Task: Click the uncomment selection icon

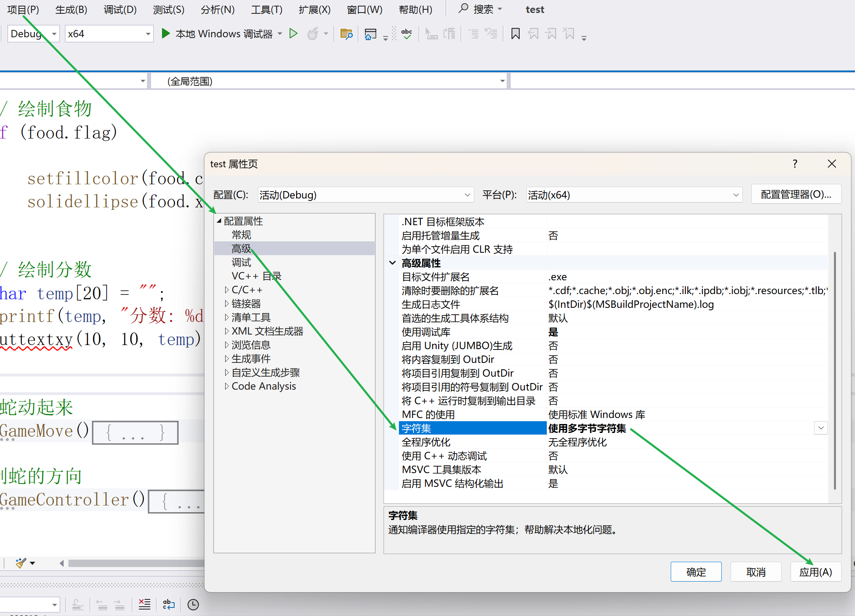Action: coord(491,34)
